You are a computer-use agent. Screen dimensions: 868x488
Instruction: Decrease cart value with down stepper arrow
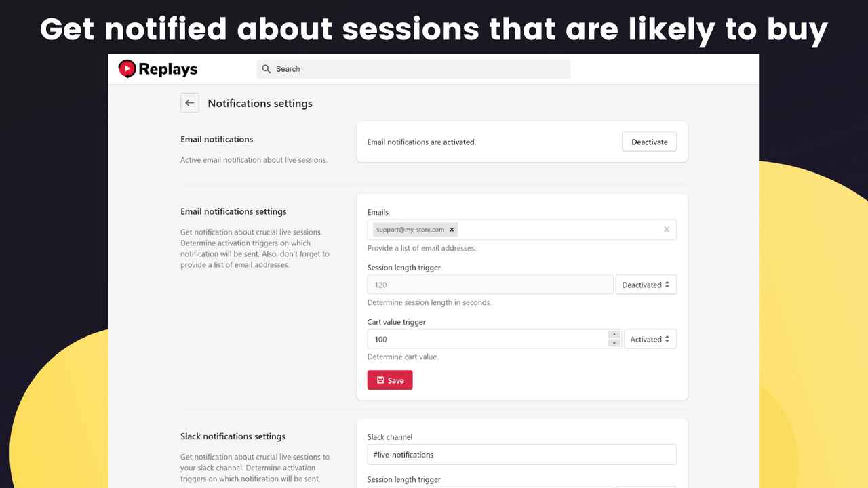click(x=614, y=343)
